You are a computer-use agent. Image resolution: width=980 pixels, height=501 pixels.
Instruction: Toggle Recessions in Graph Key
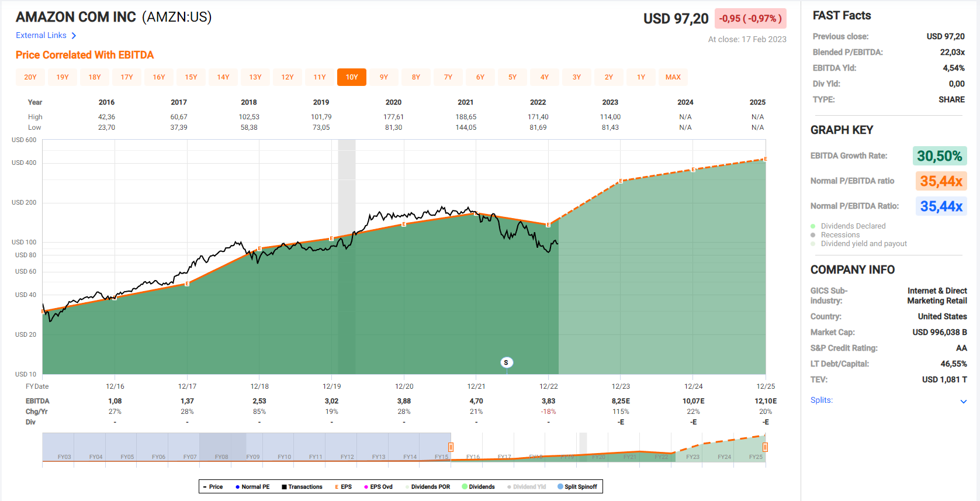point(840,235)
